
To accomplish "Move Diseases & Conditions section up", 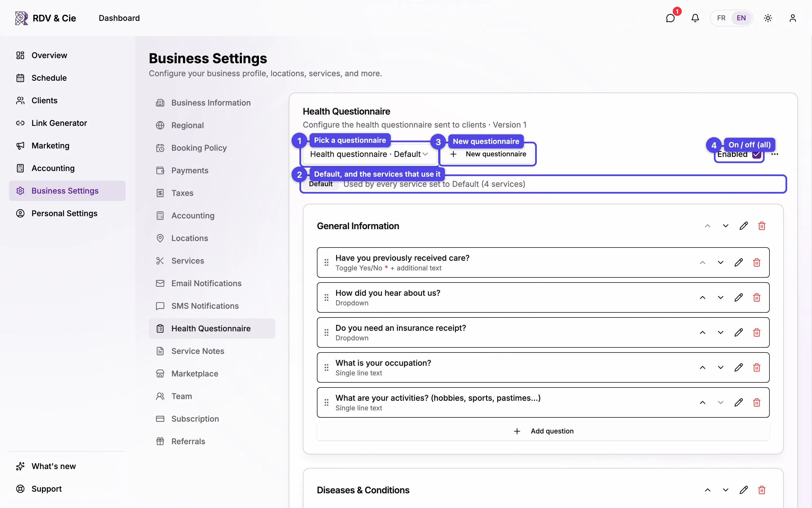I will click(707, 490).
